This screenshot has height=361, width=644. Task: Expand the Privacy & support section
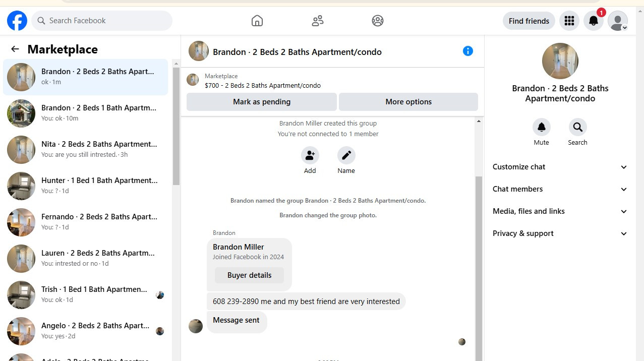point(560,233)
